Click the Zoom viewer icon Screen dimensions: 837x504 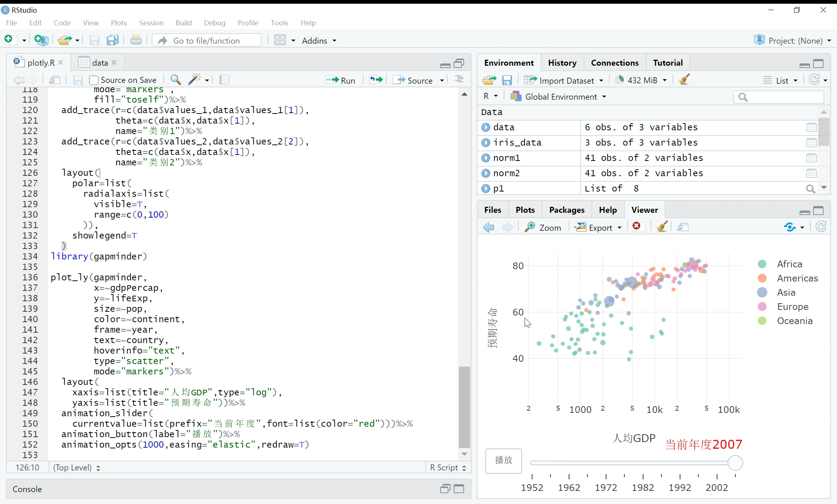tap(543, 227)
